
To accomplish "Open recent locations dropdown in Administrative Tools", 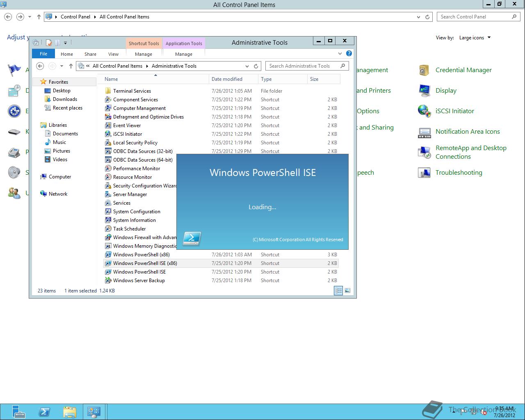I will click(62, 66).
